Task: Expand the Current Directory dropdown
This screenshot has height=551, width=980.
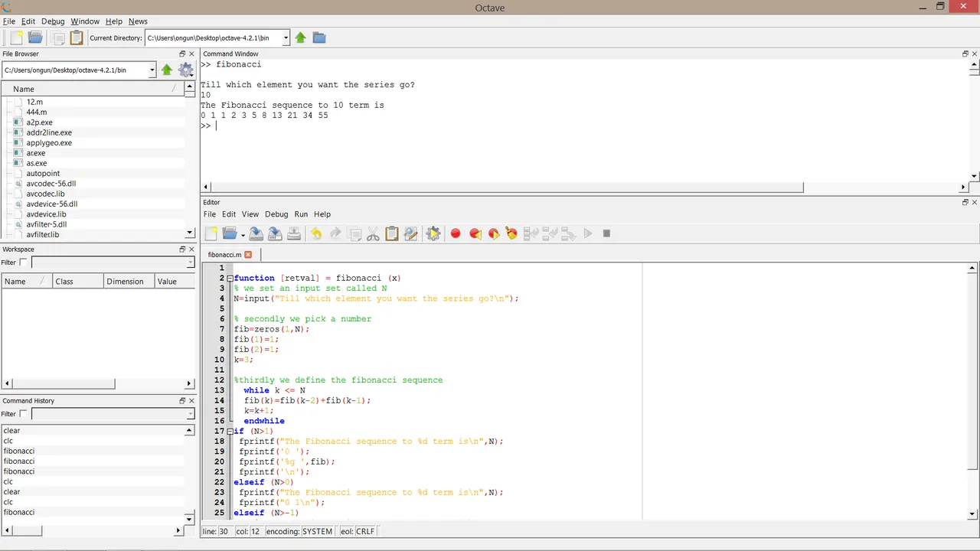Action: click(286, 37)
